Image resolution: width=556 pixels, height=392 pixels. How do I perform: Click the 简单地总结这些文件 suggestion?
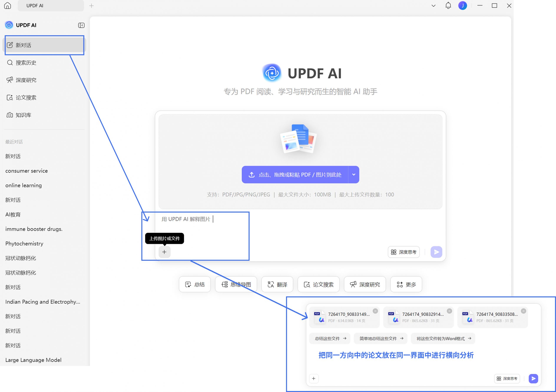[x=381, y=338]
